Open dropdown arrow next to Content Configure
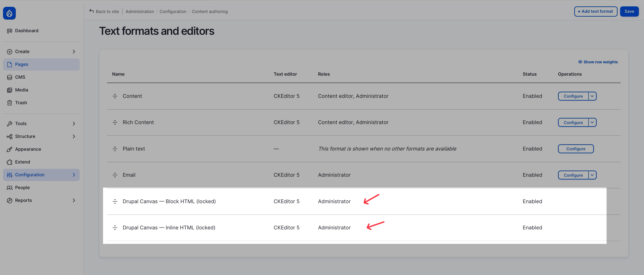The height and width of the screenshot is (275, 644). coord(592,96)
